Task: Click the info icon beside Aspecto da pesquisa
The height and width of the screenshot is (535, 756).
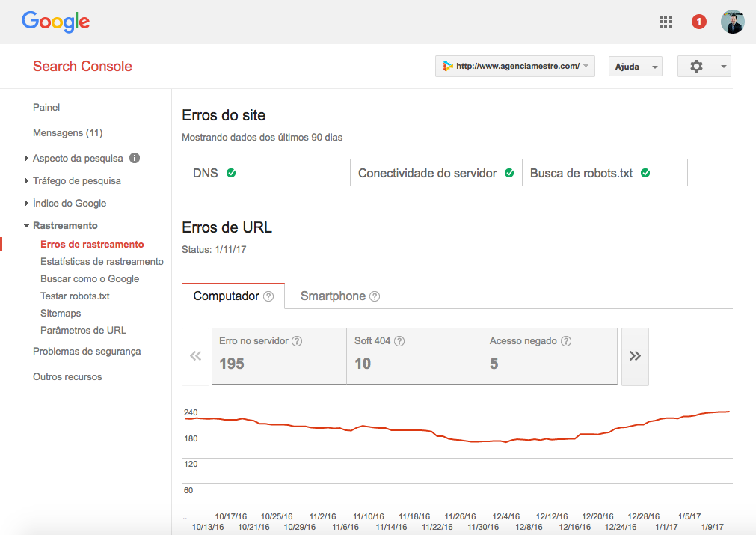Action: 133,158
